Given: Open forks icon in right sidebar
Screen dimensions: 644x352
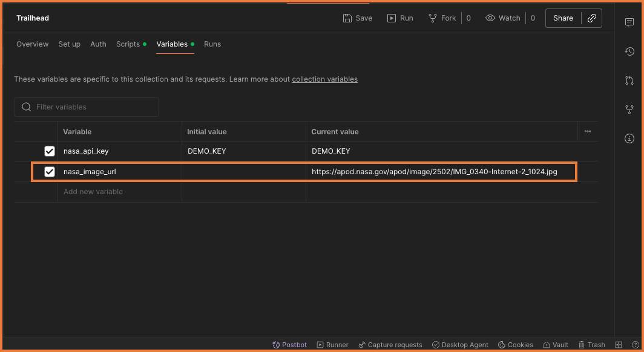Looking at the screenshot, I should [629, 109].
